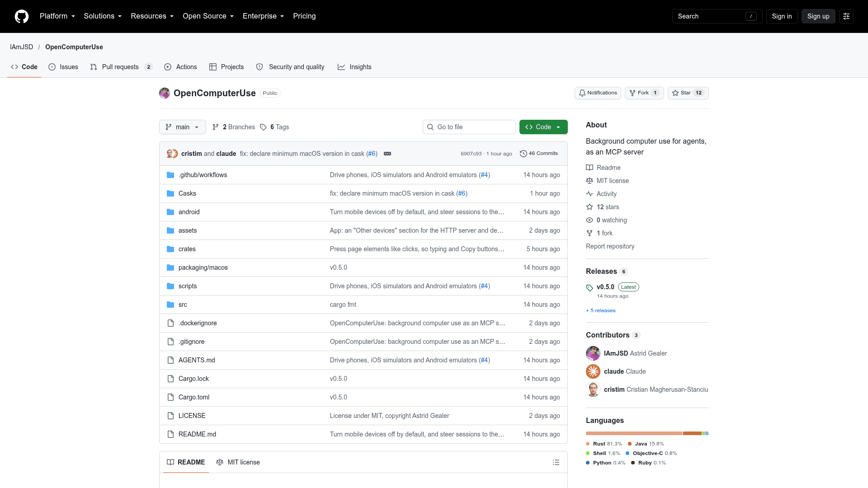Click the Tags label icon
Screen dimensions: 868x488
[264, 127]
